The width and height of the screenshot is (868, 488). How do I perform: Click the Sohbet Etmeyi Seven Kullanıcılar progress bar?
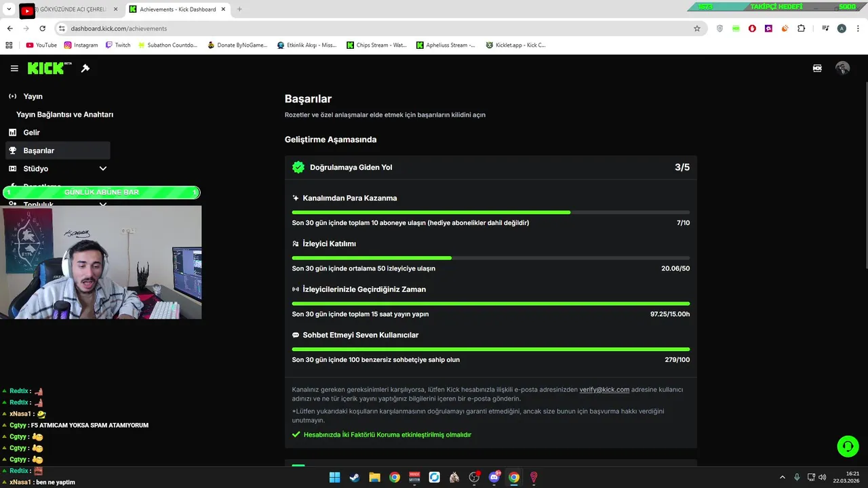[x=490, y=349]
